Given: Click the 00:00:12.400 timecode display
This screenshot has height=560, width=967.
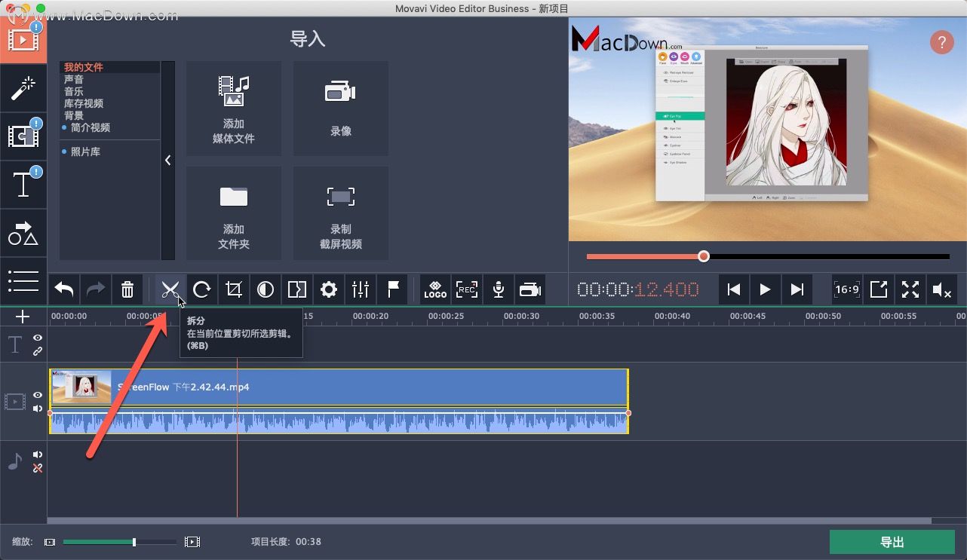Looking at the screenshot, I should [638, 289].
